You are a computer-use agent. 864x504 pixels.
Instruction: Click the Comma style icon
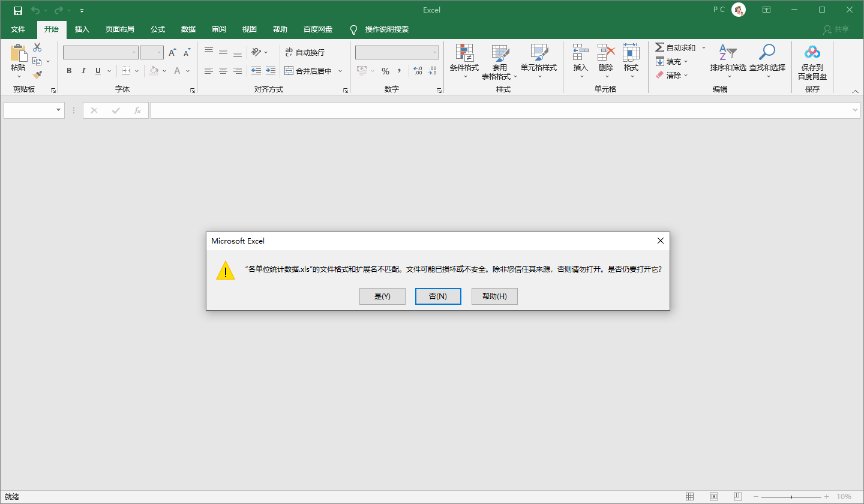399,71
